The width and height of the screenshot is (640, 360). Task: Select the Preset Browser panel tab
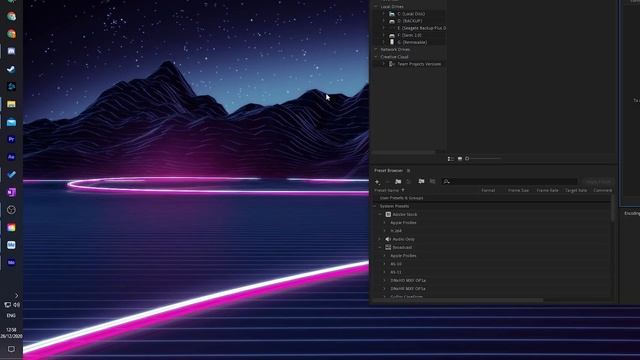[x=389, y=171]
